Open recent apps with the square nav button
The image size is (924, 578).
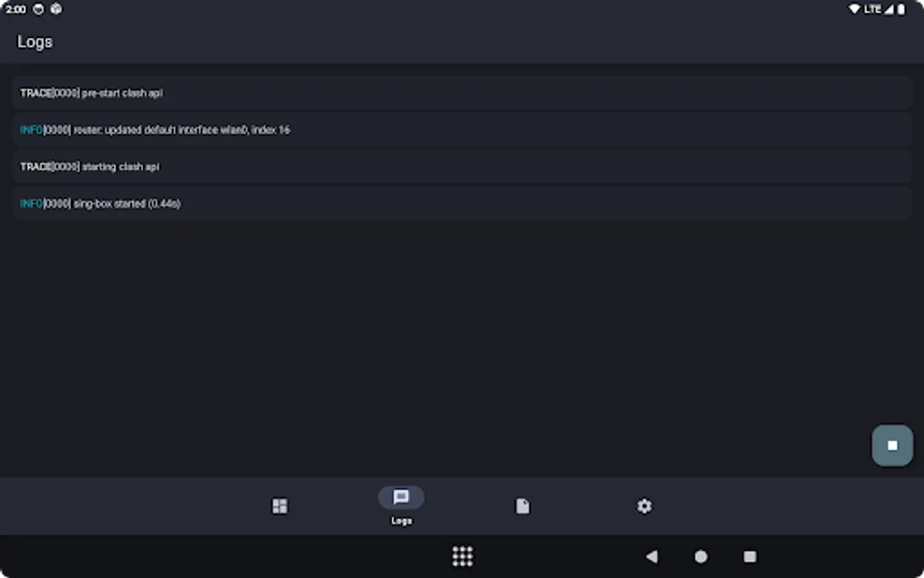pos(749,557)
